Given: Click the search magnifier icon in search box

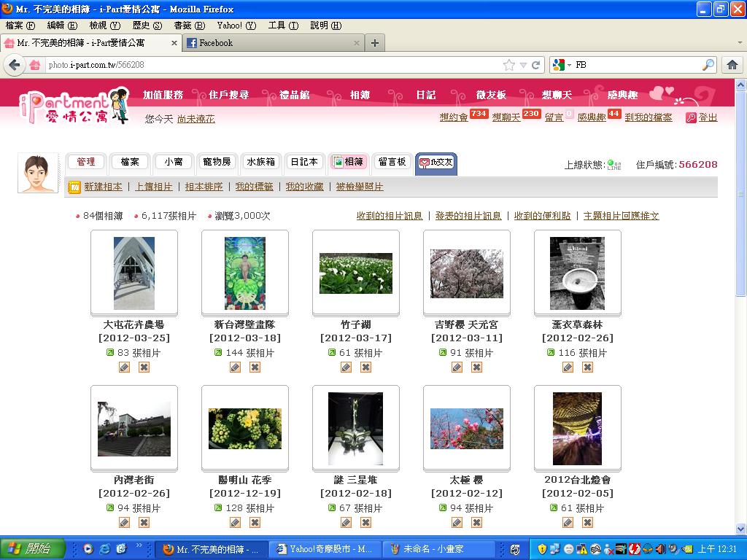Looking at the screenshot, I should coord(708,65).
